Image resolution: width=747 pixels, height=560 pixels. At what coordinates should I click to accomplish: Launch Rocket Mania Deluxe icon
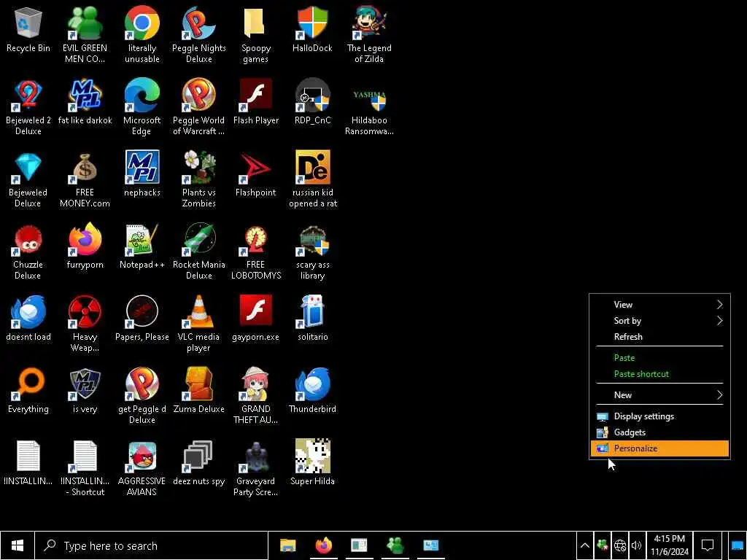pos(198,252)
